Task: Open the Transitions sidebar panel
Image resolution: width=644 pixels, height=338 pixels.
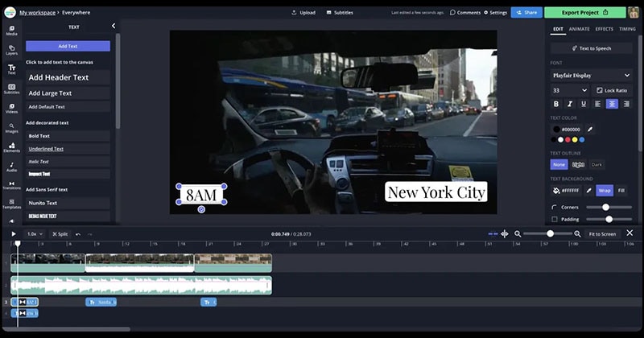Action: pos(11,186)
